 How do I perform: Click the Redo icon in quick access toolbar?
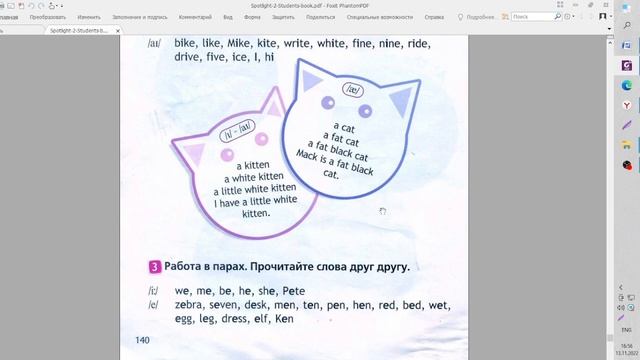41,6
